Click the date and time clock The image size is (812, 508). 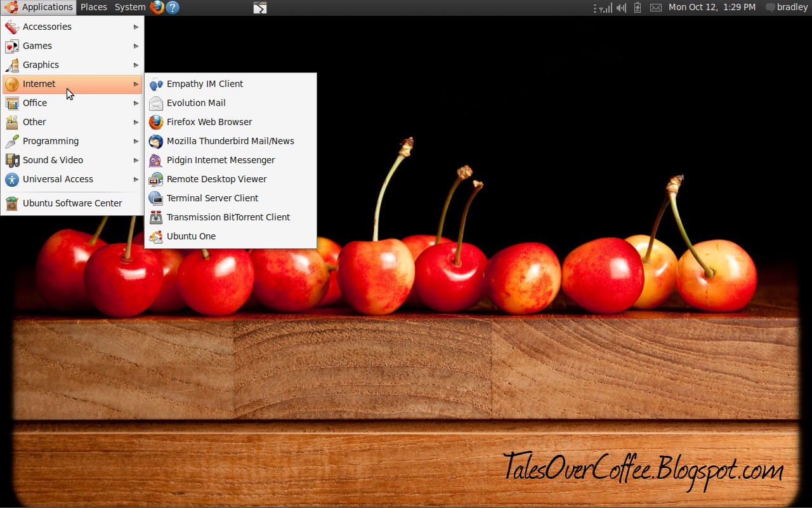712,8
